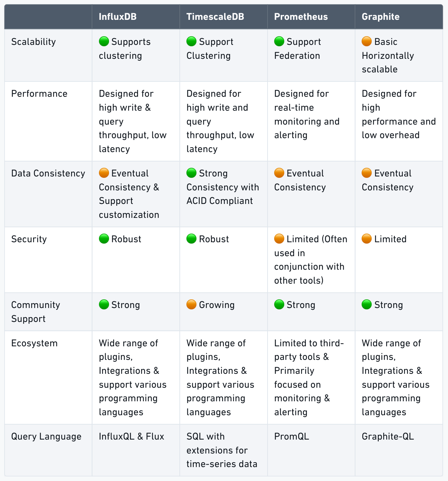Click the "InfluxQL & Flux" cell

pos(131,436)
